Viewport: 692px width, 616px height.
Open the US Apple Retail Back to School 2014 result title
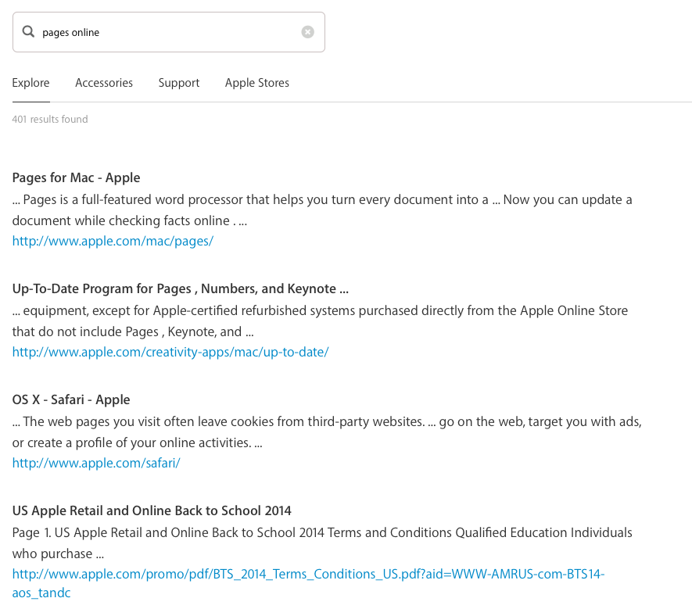pyautogui.click(x=152, y=510)
